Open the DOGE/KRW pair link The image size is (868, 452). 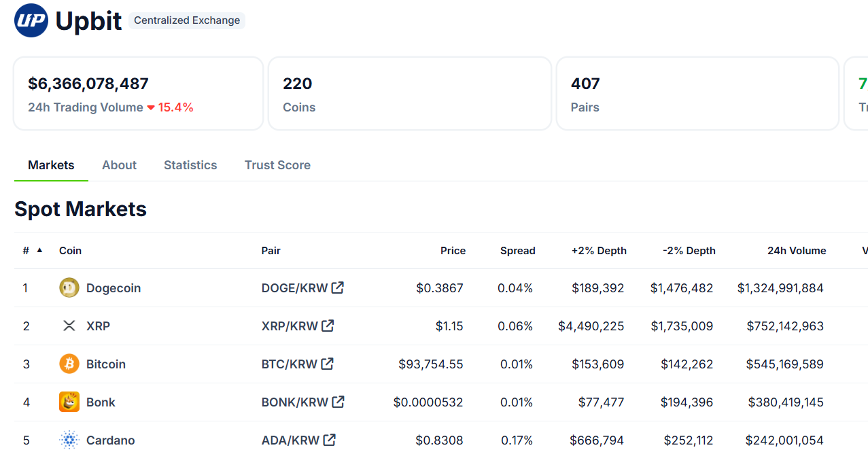click(294, 288)
